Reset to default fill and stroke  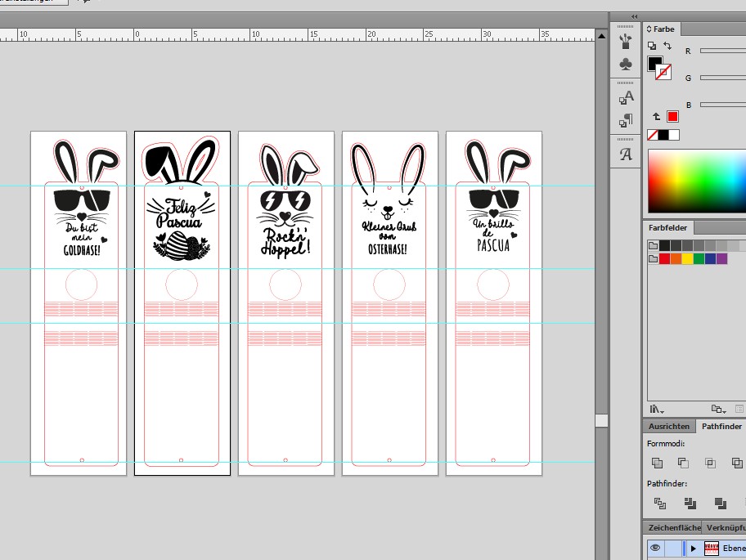point(652,46)
